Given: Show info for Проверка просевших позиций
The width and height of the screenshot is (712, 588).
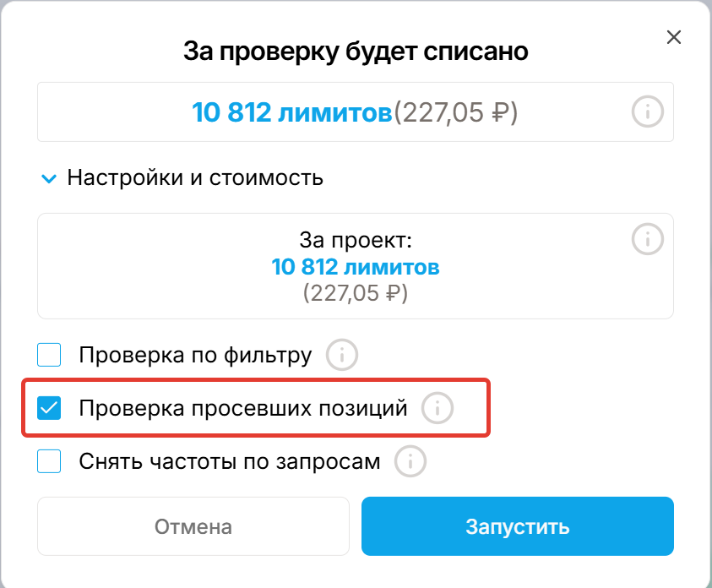Looking at the screenshot, I should (438, 409).
